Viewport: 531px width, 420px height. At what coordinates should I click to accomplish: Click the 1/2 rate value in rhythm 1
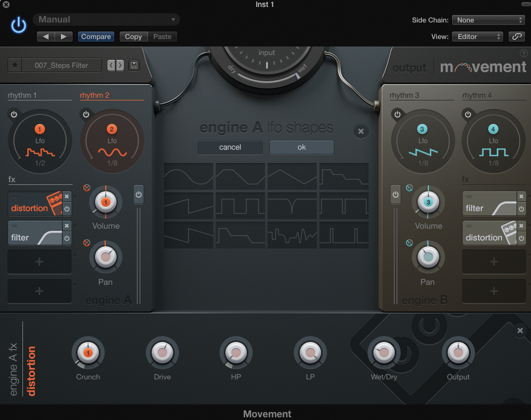click(x=40, y=164)
